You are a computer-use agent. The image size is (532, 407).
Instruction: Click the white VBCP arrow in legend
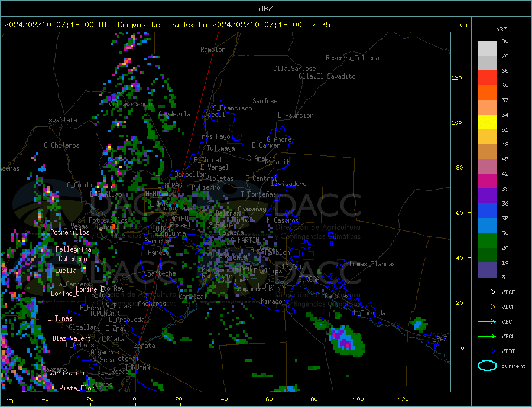(x=487, y=292)
